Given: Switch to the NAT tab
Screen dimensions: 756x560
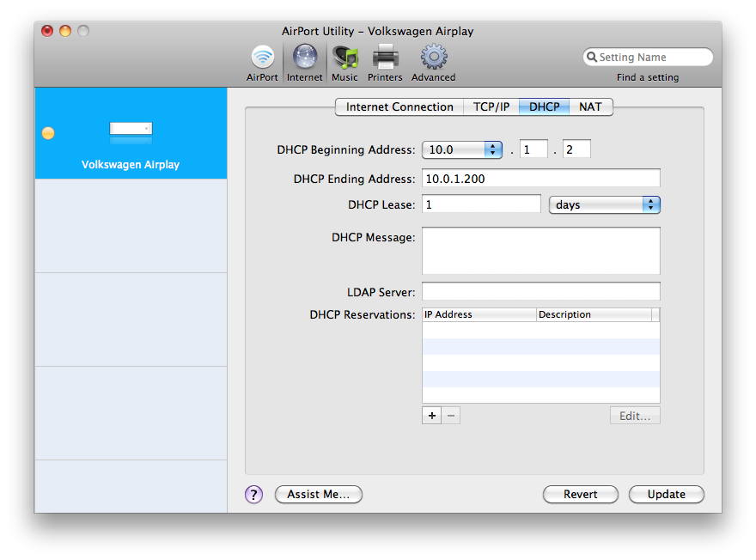Looking at the screenshot, I should [x=591, y=107].
